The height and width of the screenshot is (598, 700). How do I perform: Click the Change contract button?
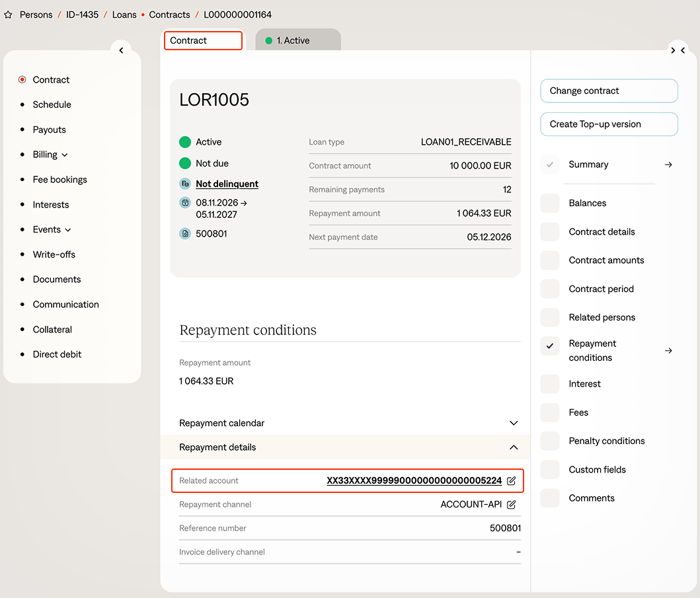609,91
